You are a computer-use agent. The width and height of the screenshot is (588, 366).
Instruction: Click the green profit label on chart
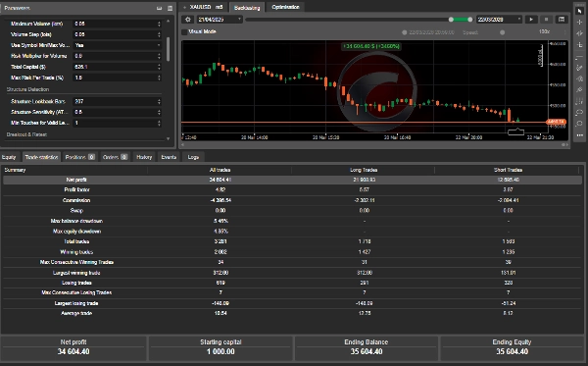[371, 46]
